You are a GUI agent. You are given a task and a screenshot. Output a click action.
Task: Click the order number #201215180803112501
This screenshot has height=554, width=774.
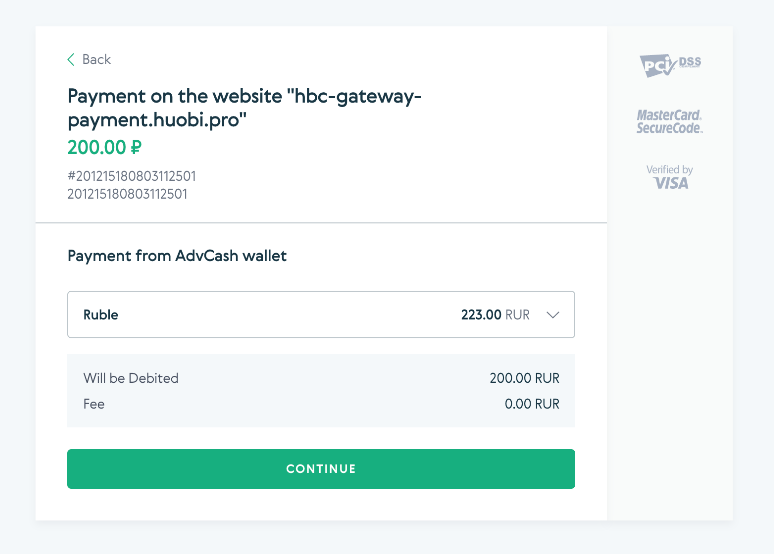coord(132,176)
